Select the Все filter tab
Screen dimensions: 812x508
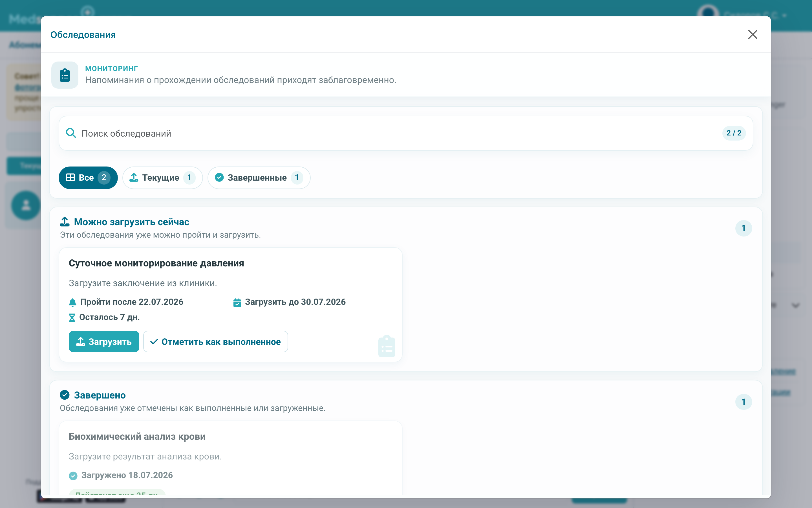coord(88,178)
